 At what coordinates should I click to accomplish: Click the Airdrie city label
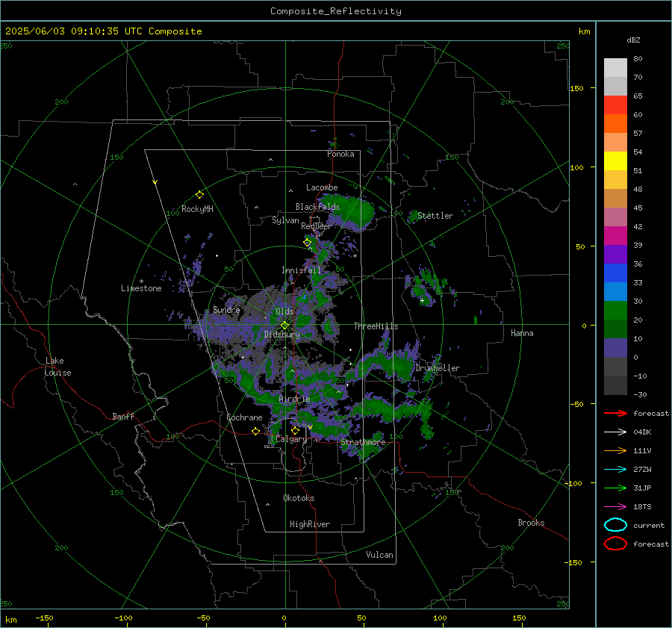(294, 399)
